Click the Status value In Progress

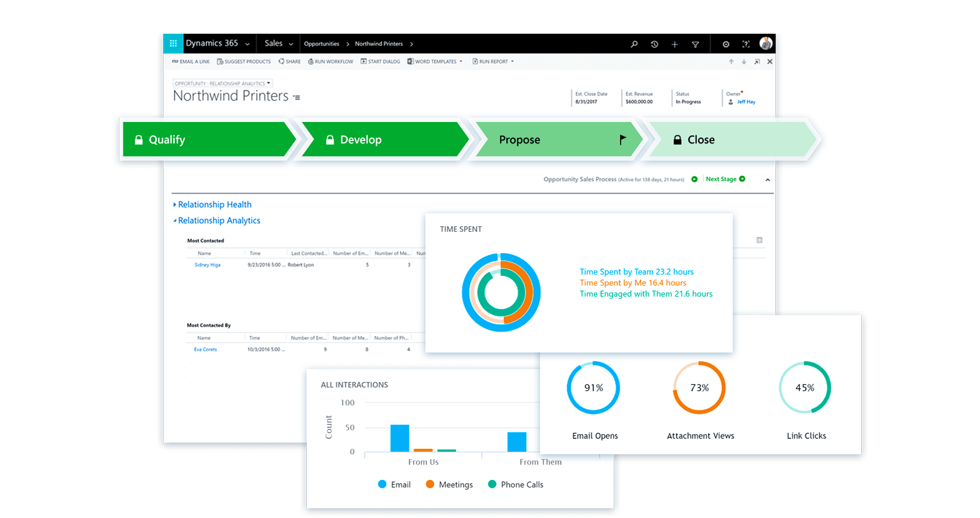(x=688, y=102)
